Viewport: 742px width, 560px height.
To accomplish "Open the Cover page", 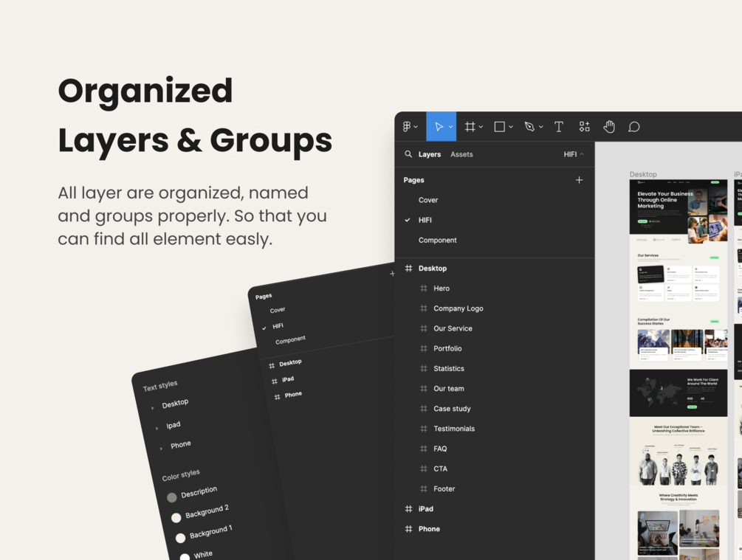I will pos(428,200).
